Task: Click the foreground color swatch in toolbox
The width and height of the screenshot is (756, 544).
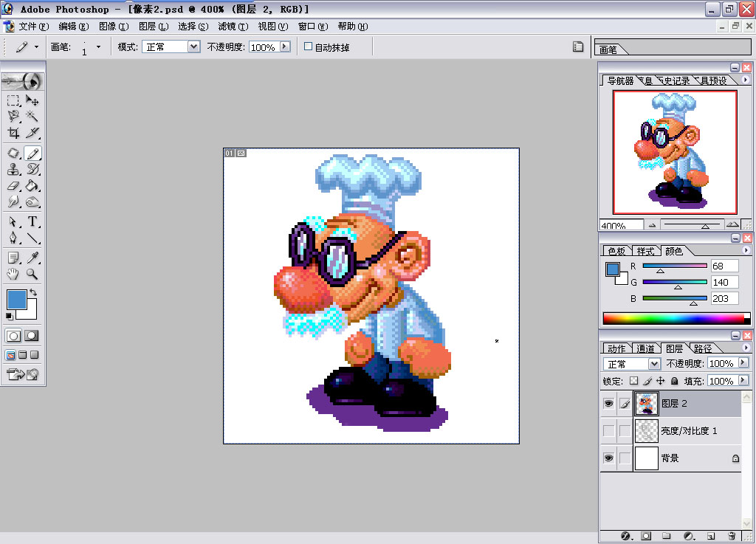Action: 16,299
